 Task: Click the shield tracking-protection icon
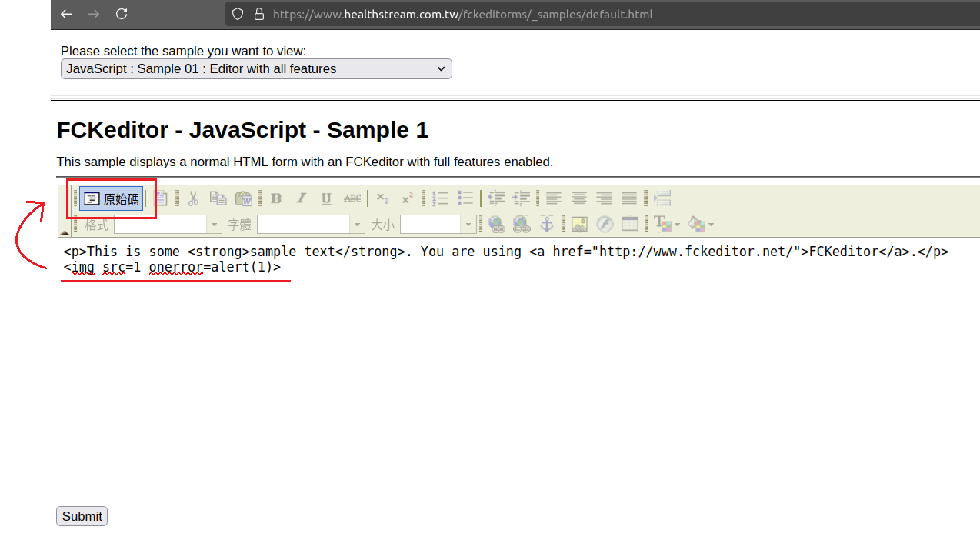(238, 14)
